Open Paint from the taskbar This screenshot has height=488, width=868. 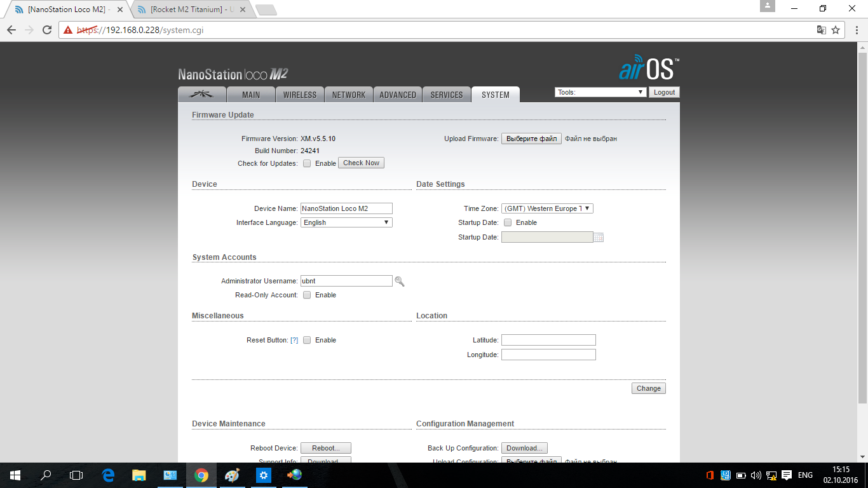point(233,475)
